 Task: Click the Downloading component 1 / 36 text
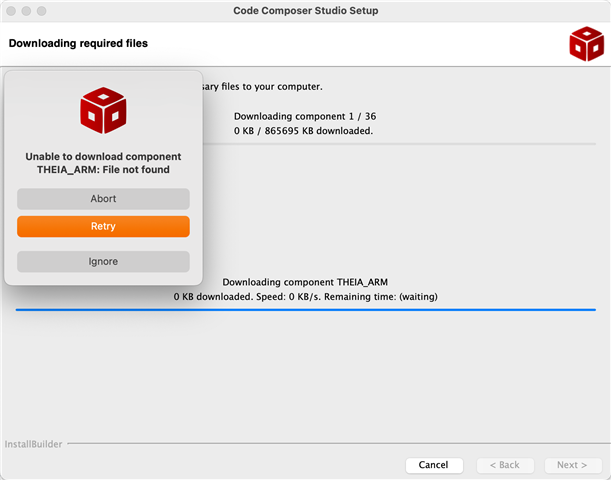[x=305, y=116]
